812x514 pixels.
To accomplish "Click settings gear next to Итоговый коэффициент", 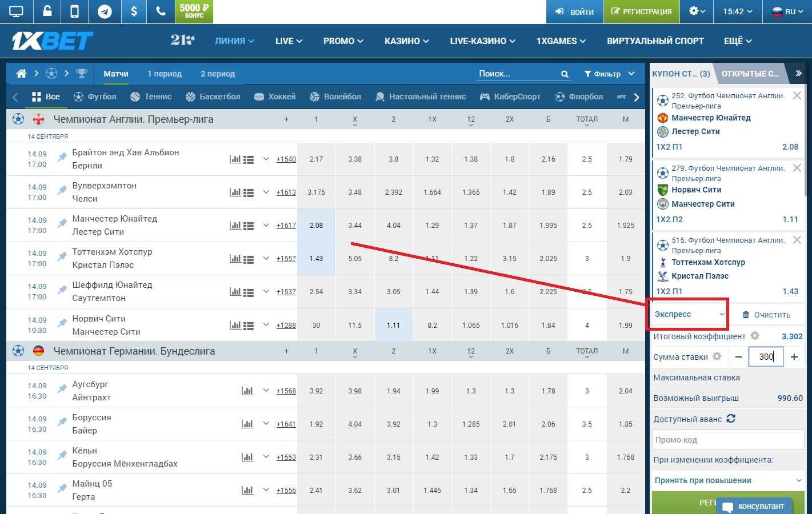I will coord(755,336).
